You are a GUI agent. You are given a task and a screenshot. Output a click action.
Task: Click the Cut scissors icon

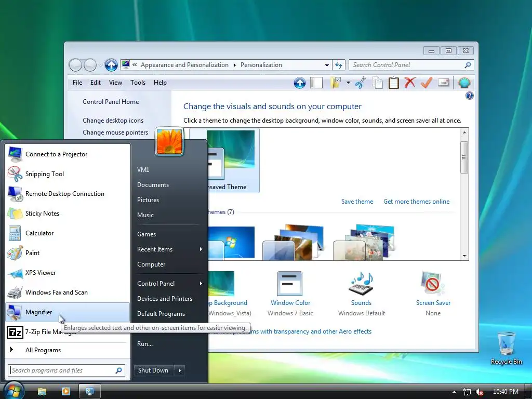coord(361,83)
